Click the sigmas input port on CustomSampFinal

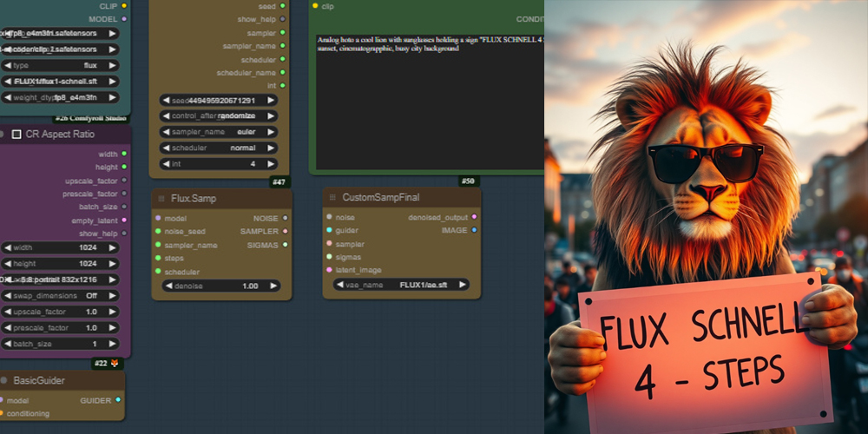329,257
